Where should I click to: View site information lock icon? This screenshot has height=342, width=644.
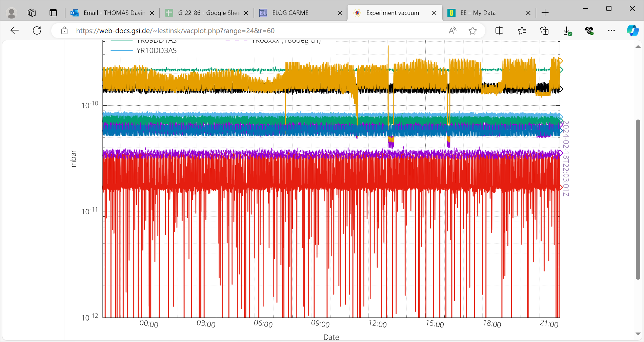[64, 31]
